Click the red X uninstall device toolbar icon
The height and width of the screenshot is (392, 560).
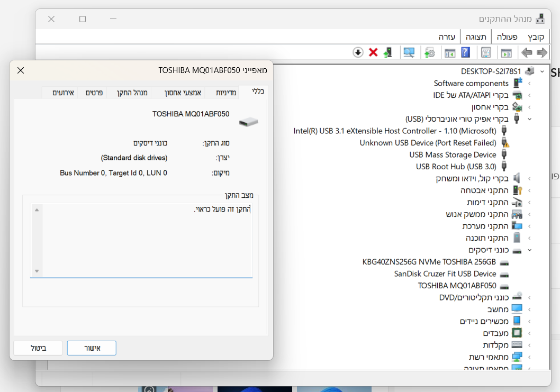[x=373, y=52]
